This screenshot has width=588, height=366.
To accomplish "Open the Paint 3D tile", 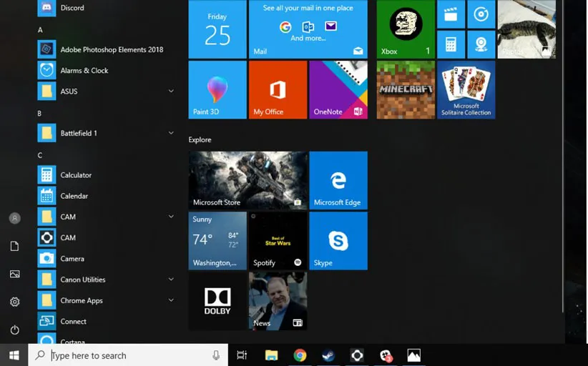I will point(217,89).
